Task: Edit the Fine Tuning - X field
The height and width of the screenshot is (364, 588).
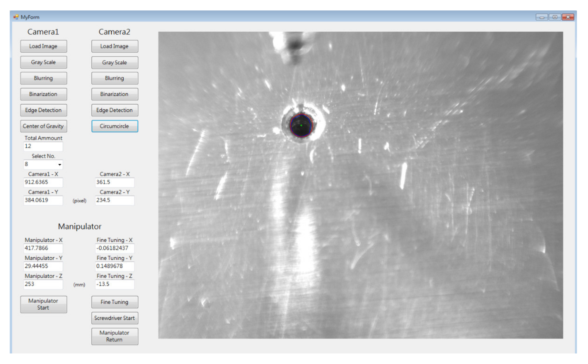Action: pos(115,248)
